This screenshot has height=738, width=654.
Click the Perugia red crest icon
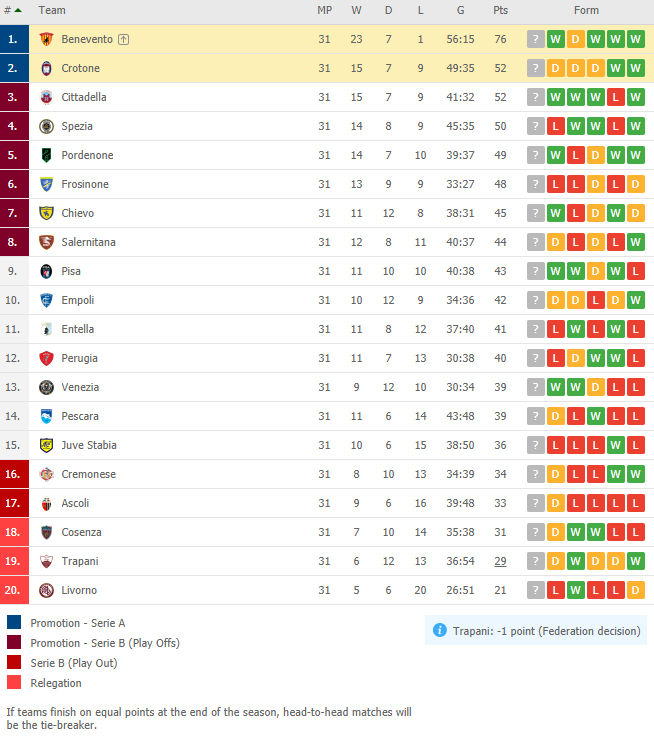[x=46, y=358]
